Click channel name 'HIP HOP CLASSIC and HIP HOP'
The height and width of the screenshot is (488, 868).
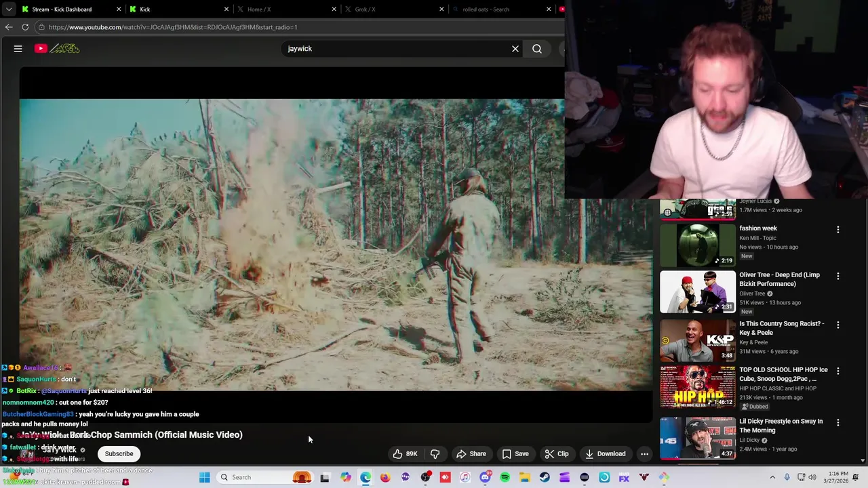pos(778,388)
